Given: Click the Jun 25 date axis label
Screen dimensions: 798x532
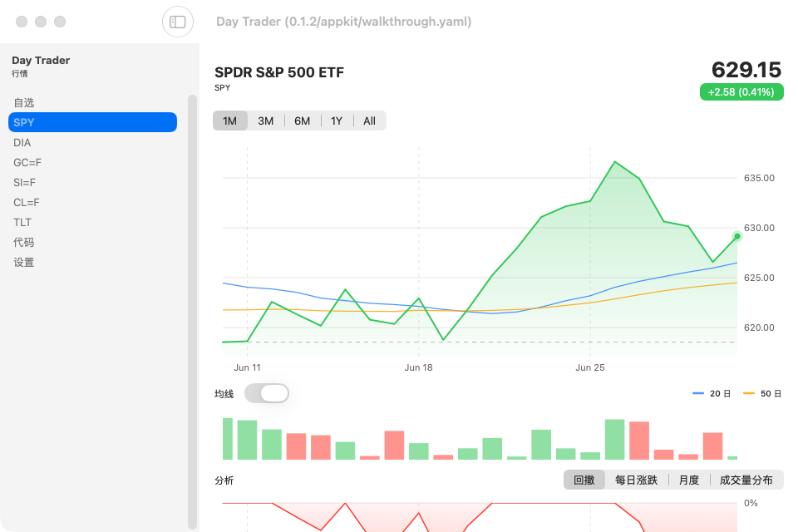Looking at the screenshot, I should (x=590, y=367).
